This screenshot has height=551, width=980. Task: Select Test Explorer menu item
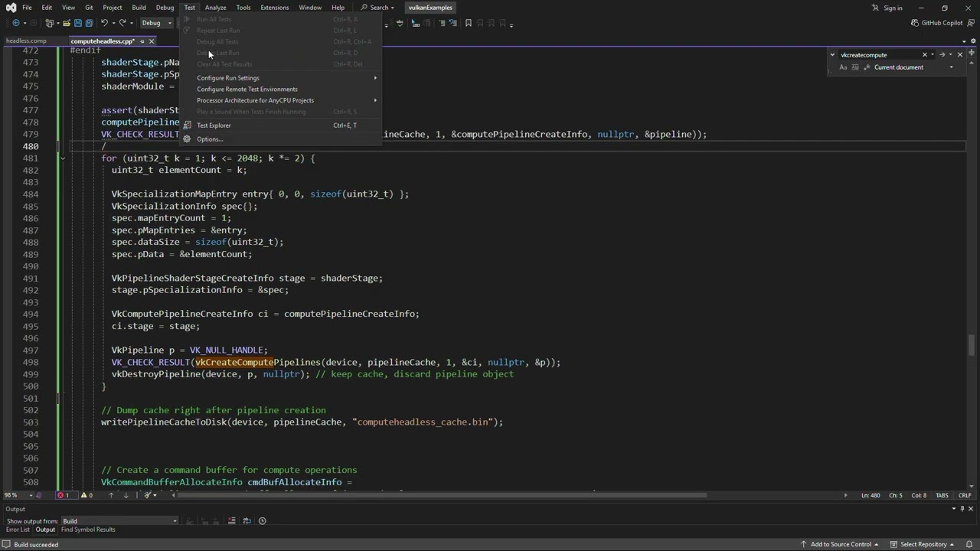tap(214, 126)
